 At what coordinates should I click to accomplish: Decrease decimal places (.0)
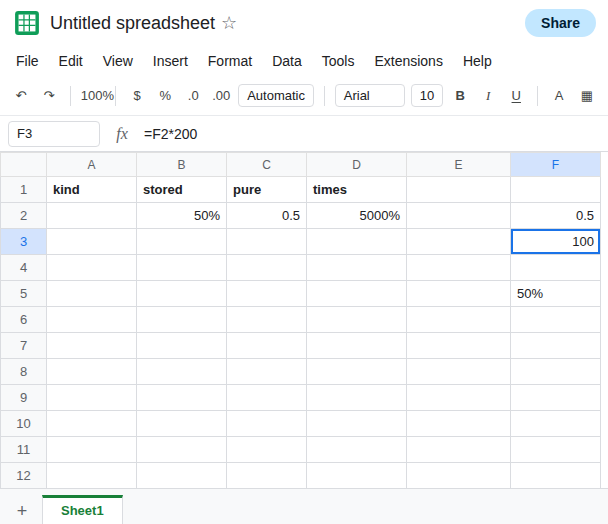[193, 95]
